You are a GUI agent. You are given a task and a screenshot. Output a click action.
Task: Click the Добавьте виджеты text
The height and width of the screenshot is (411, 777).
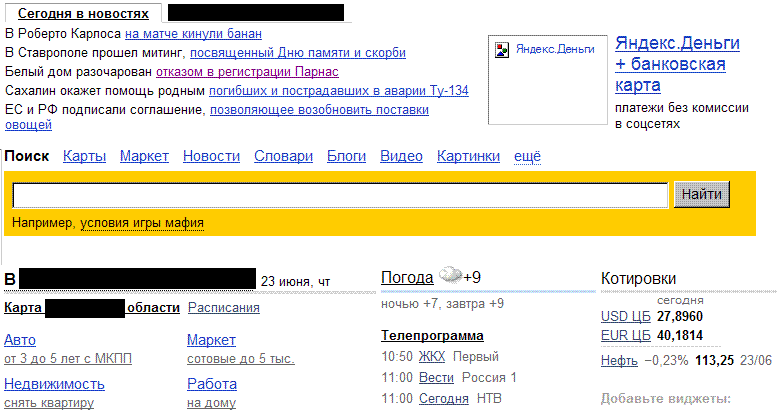666,399
